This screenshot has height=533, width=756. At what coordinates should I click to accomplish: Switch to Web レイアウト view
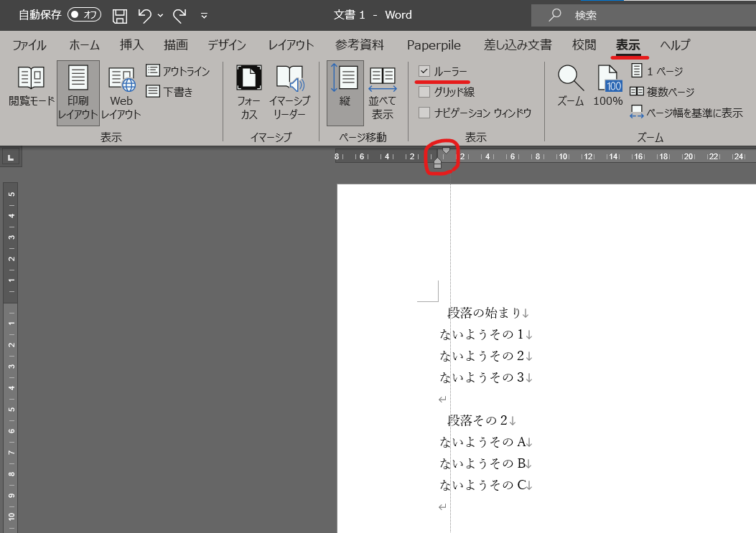coord(121,93)
